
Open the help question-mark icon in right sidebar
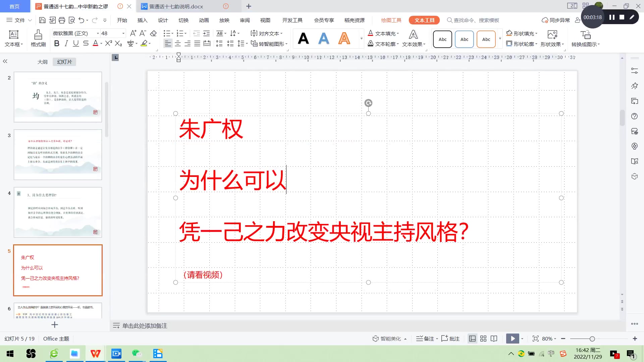tap(634, 116)
